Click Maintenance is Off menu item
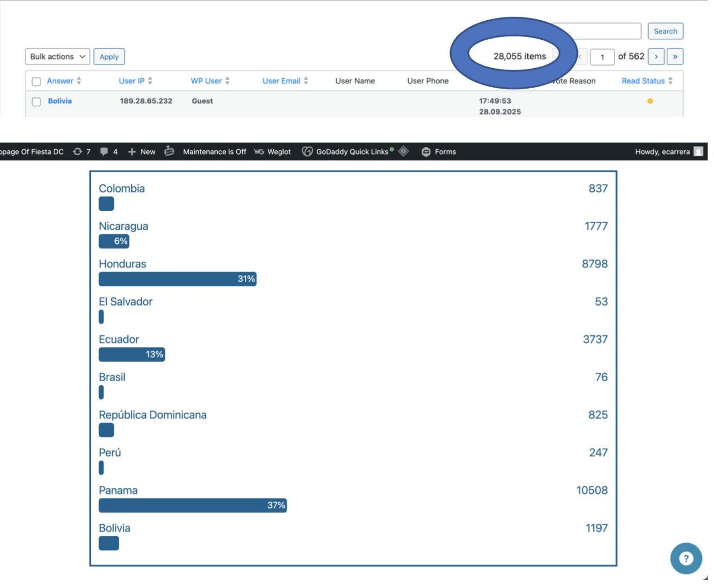Viewport: 714px width, 588px height. click(214, 151)
